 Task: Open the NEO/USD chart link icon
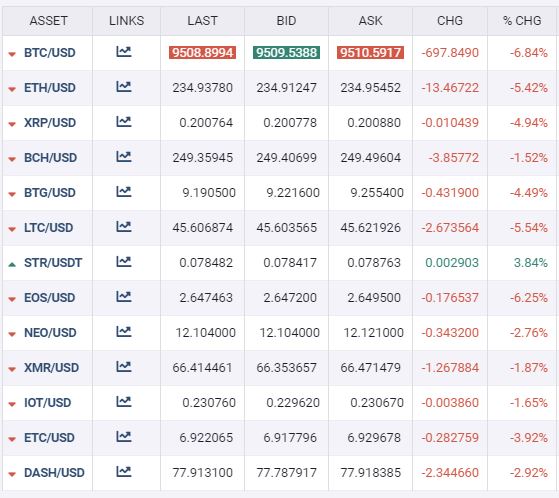point(124,332)
